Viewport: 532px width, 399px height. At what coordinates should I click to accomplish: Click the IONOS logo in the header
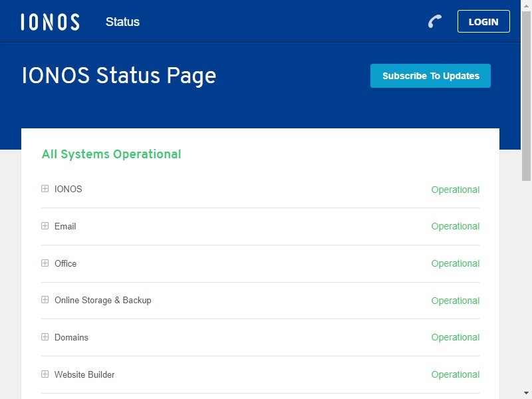point(51,22)
